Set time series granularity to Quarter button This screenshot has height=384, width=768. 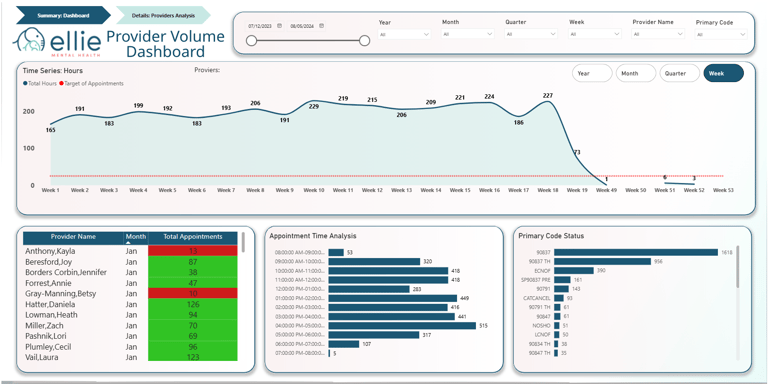tap(680, 73)
